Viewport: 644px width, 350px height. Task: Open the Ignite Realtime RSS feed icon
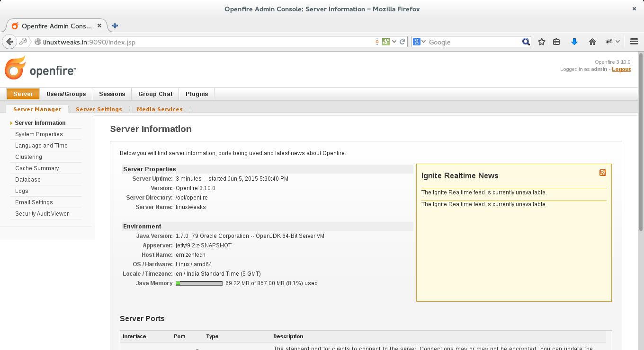tap(603, 173)
